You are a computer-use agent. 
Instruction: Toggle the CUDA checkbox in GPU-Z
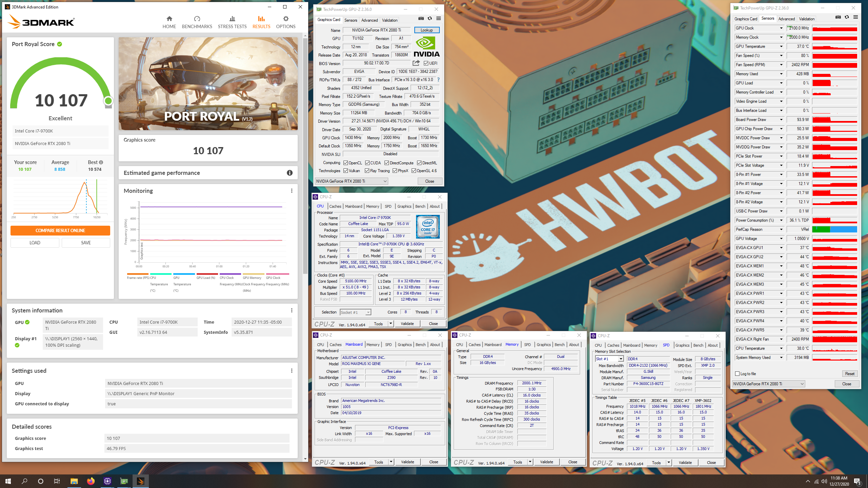367,163
